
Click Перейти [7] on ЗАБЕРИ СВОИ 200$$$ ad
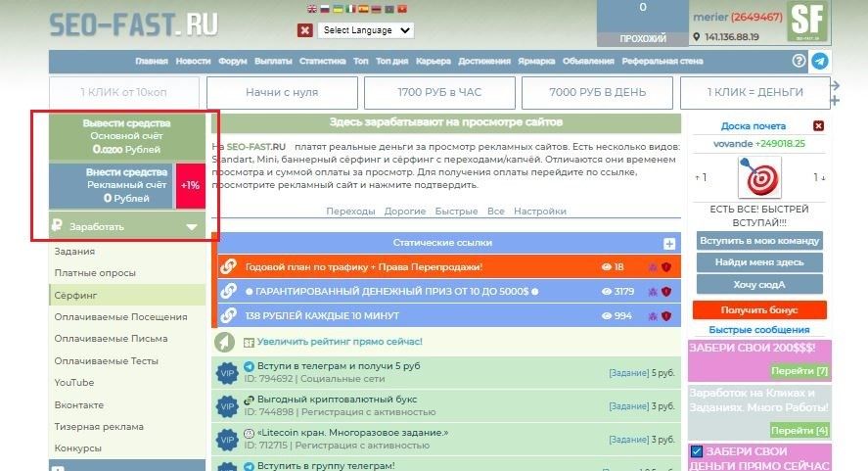pyautogui.click(x=799, y=371)
